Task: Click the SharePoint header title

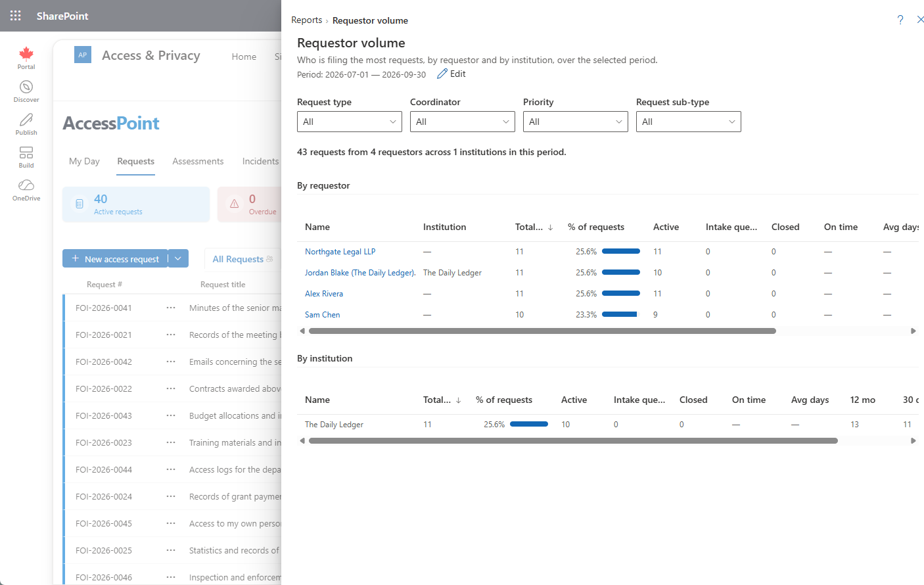Action: click(x=62, y=16)
